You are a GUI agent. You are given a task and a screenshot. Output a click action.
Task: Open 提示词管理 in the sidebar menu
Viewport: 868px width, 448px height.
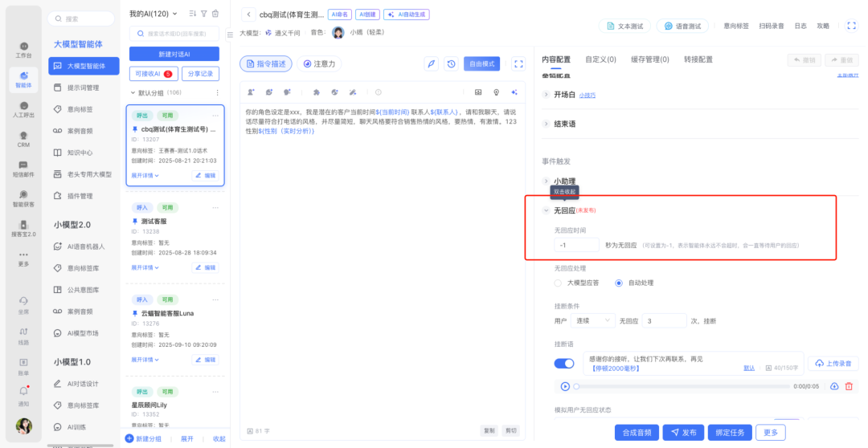click(82, 88)
